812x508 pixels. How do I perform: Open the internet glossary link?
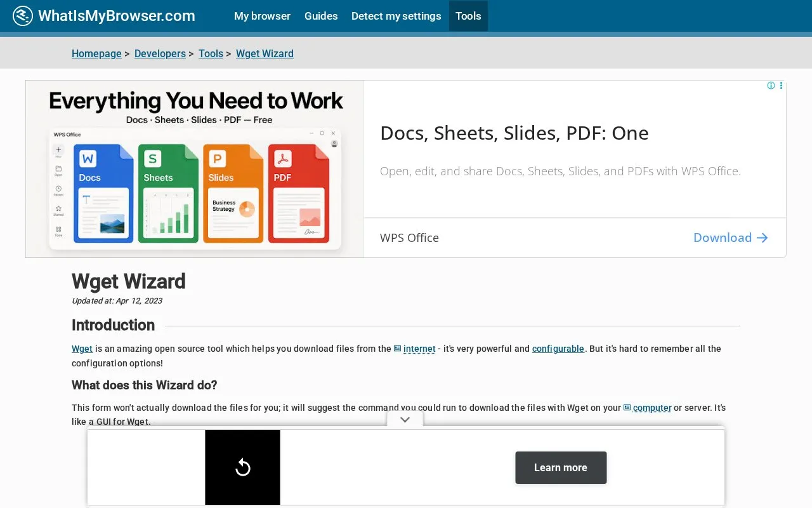(x=419, y=349)
